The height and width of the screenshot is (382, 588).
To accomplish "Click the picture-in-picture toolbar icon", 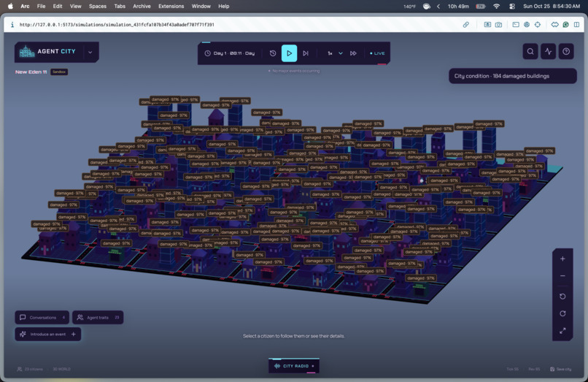I will [x=487, y=25].
